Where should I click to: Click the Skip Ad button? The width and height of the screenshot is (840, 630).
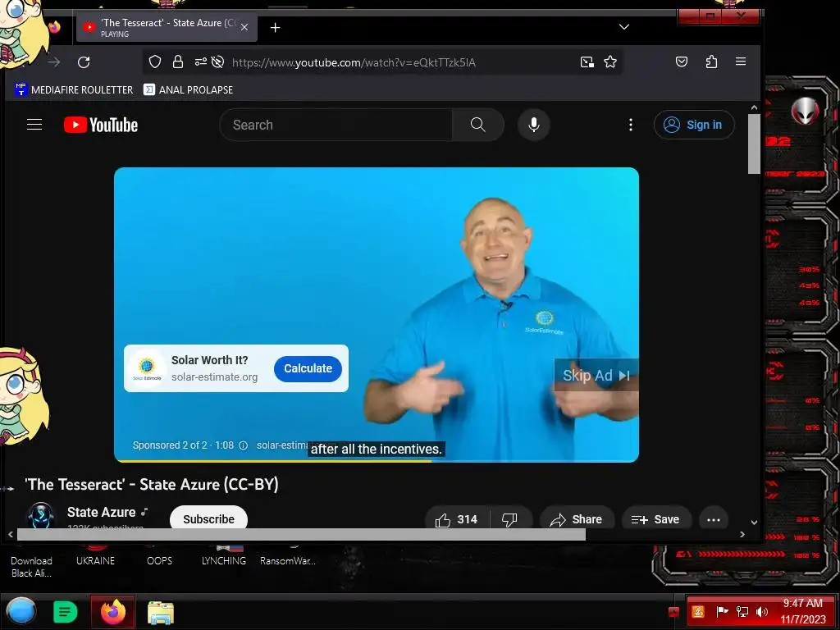coord(596,376)
